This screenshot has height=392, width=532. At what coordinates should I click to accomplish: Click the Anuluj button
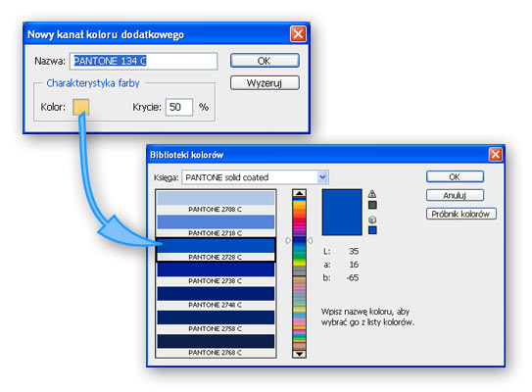(455, 195)
